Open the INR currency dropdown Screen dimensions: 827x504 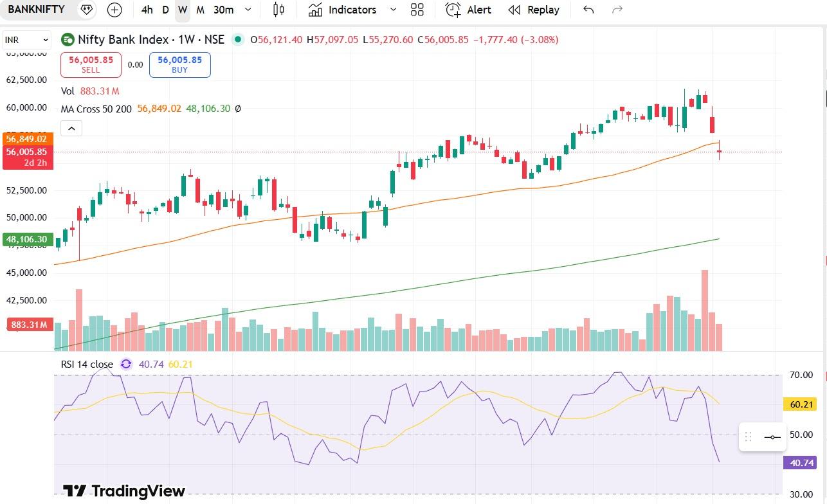[x=26, y=40]
